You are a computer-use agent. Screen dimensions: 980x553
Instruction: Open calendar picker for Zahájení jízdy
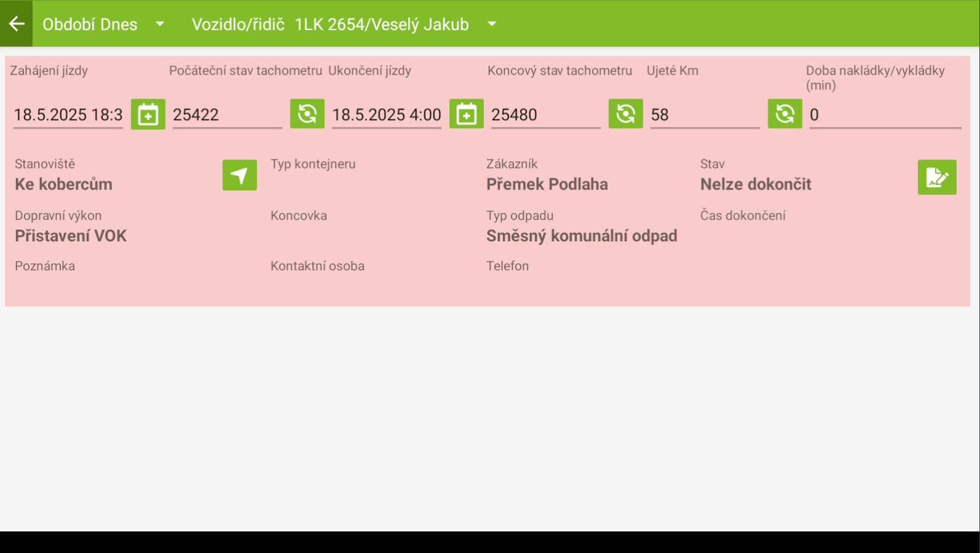click(148, 115)
